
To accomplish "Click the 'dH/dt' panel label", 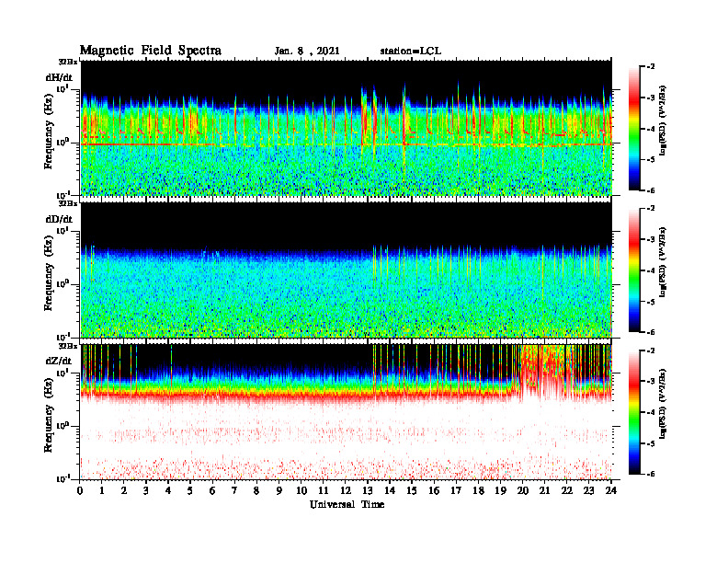I will (x=59, y=77).
